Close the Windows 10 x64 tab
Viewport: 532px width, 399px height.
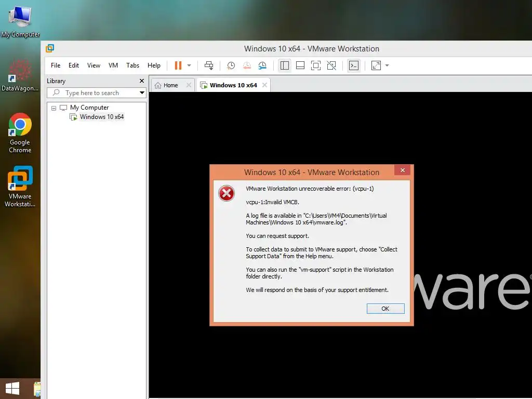coord(264,85)
